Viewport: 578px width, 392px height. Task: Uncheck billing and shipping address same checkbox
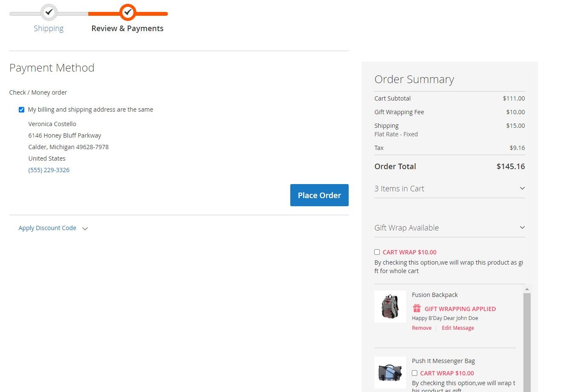pos(21,110)
